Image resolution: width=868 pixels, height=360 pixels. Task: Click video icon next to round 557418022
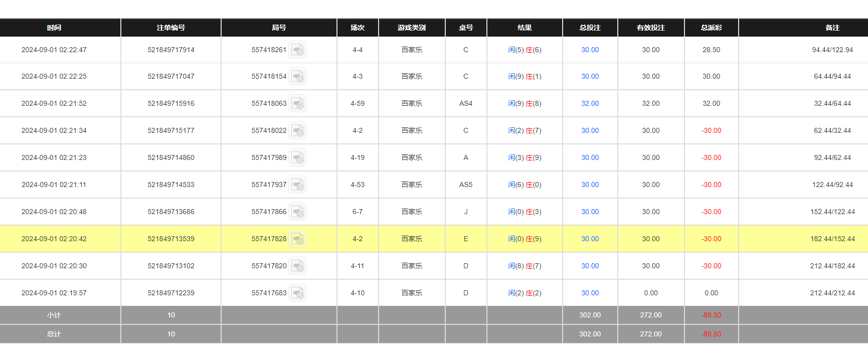coord(298,131)
